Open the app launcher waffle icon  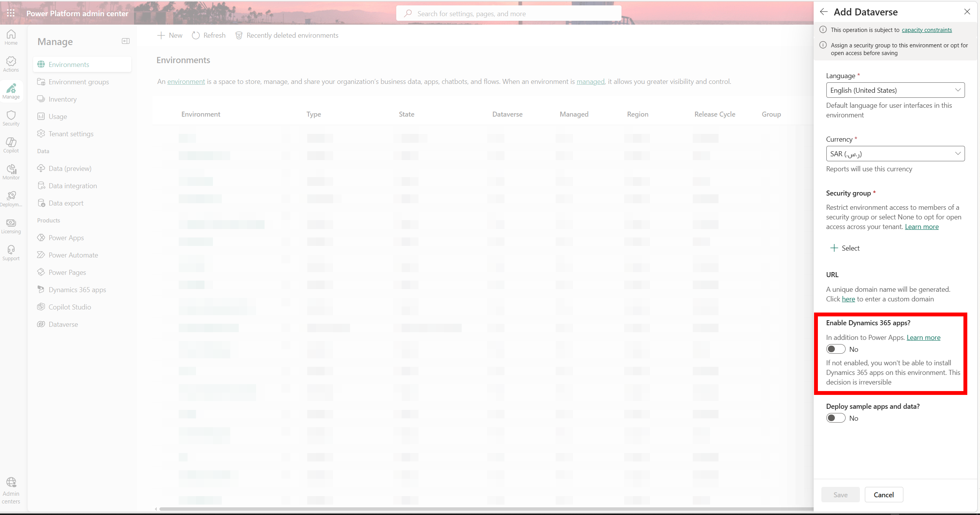click(x=11, y=13)
